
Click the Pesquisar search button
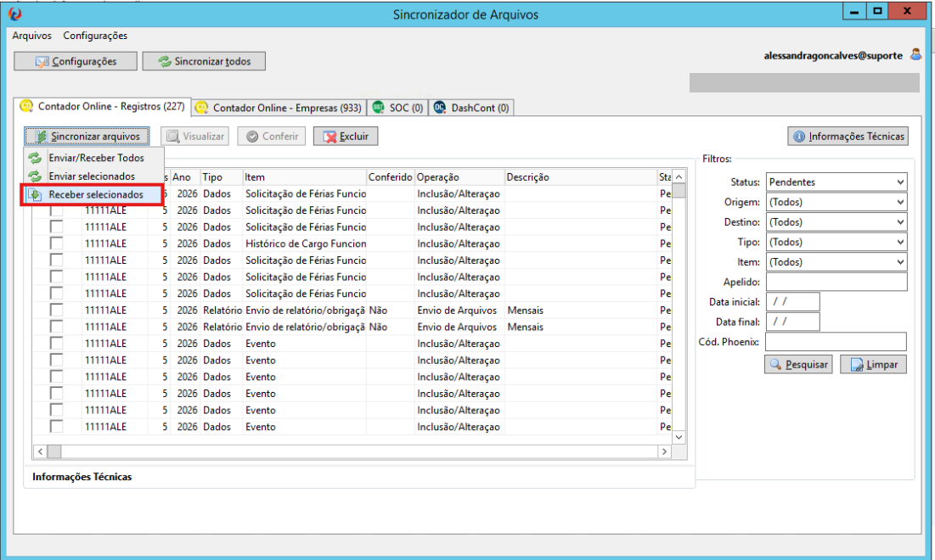(799, 365)
